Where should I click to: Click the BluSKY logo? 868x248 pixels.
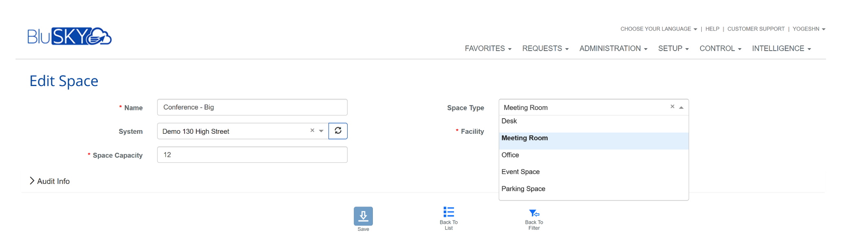coord(69,37)
